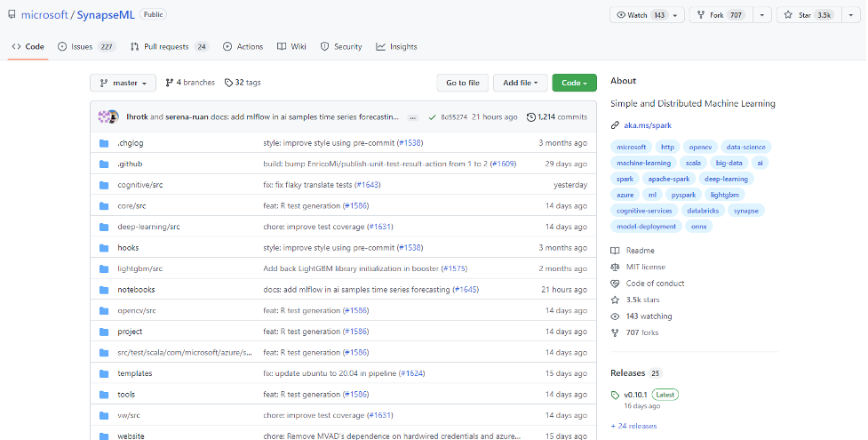Open commit history clock icon

(x=531, y=116)
